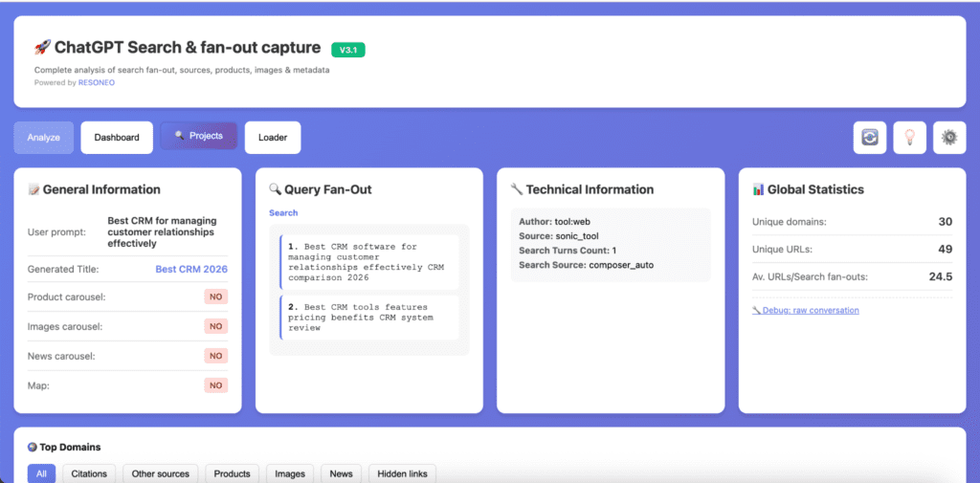Screen dimensions: 980x483
Task: Open the Dashboard tab
Action: click(x=117, y=138)
